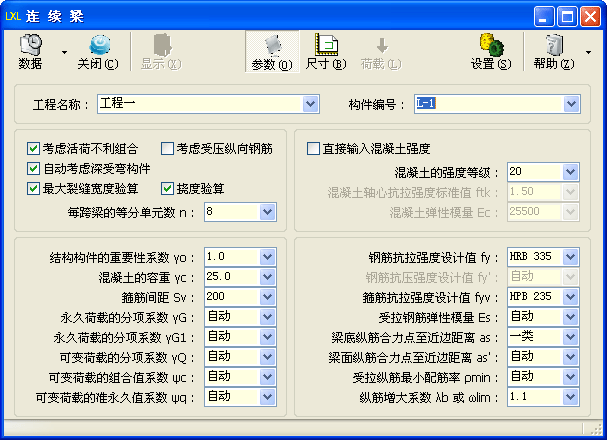The width and height of the screenshot is (607, 440).
Task: Open 永久荷载的分项系数 γG dropdown
Action: pyautogui.click(x=267, y=317)
